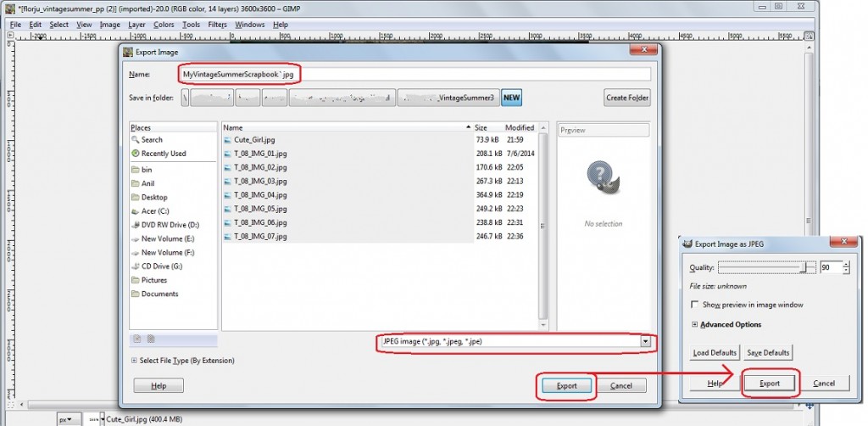Viewport: 868px width, 426px height.
Task: Expand Advanced Options in JPEG dialog
Action: click(695, 324)
